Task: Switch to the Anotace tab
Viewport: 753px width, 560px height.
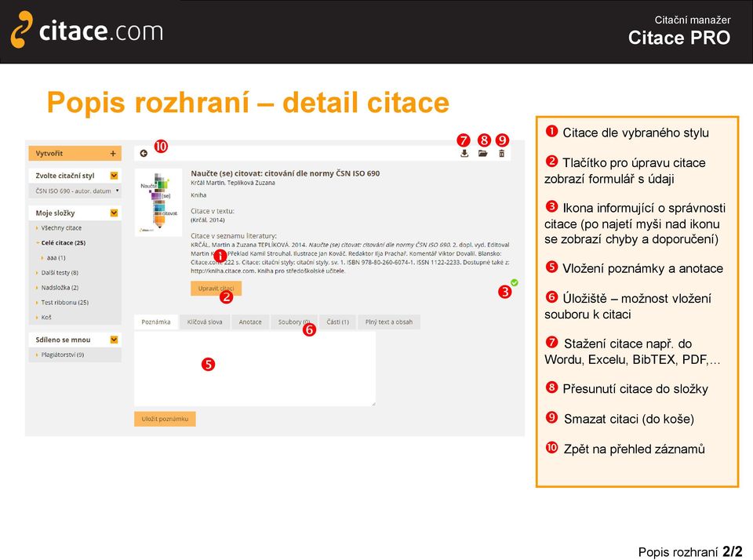Action: (x=250, y=322)
